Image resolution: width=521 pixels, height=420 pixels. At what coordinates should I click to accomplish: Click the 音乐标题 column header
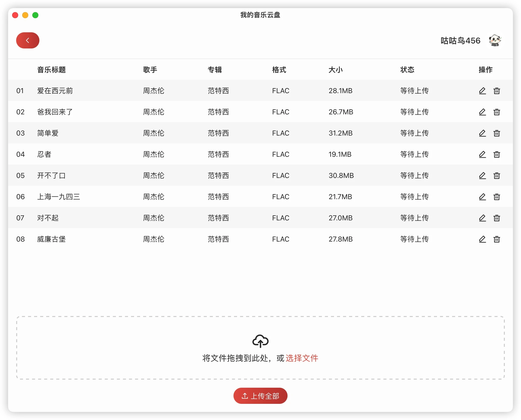[x=51, y=70]
